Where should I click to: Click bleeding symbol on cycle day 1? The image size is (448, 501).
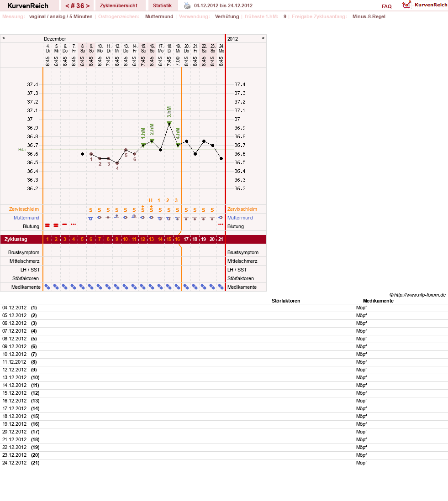tap(47, 225)
